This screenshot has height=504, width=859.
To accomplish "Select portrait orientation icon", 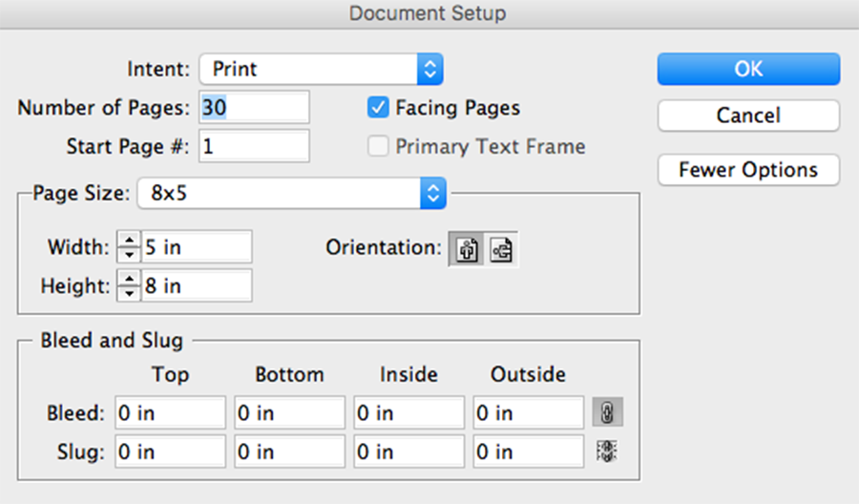I will tap(467, 249).
